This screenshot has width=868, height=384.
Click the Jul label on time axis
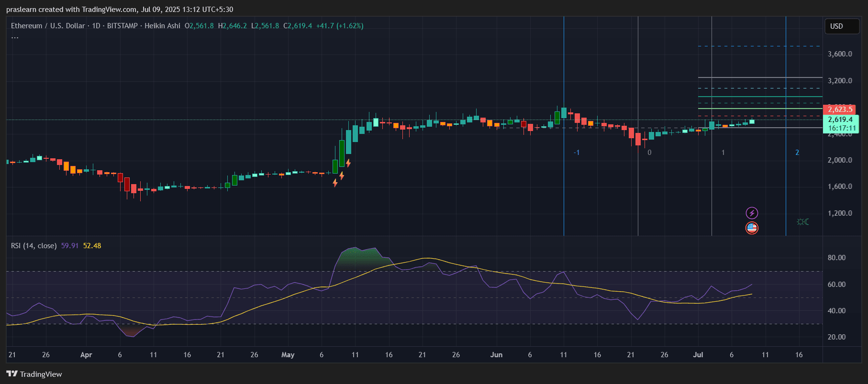click(x=698, y=355)
